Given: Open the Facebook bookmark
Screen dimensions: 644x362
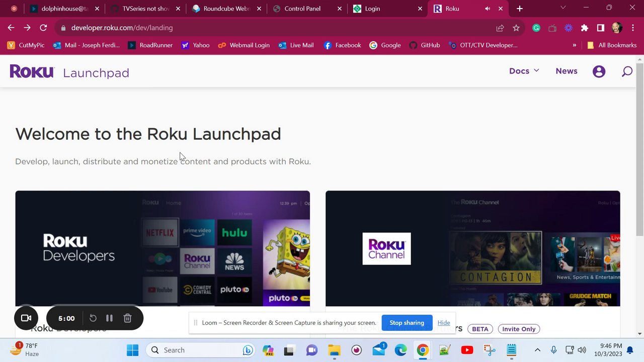Looking at the screenshot, I should tap(342, 45).
